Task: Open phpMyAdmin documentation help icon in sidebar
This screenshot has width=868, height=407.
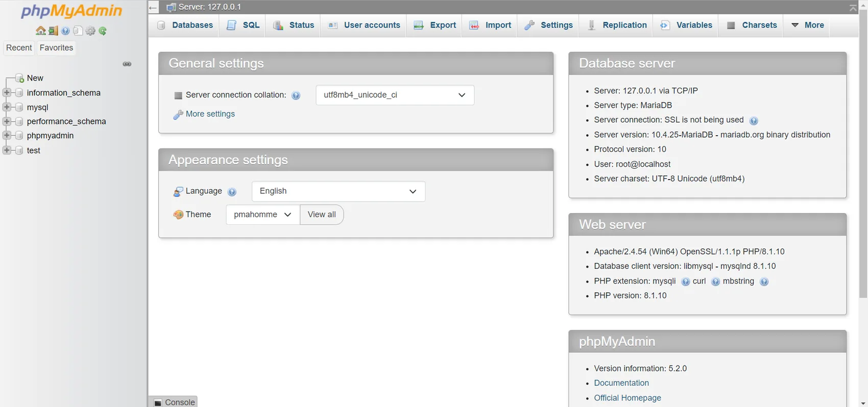Action: (65, 31)
